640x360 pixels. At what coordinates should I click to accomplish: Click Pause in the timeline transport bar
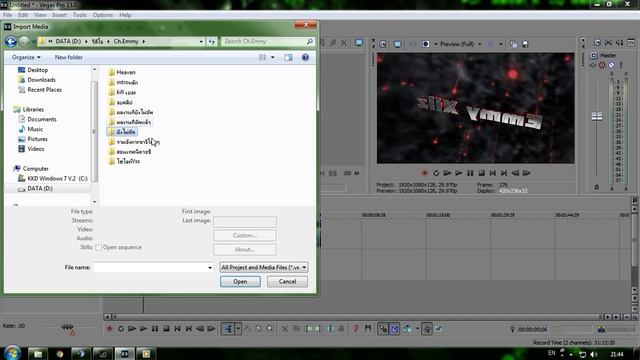(x=155, y=329)
